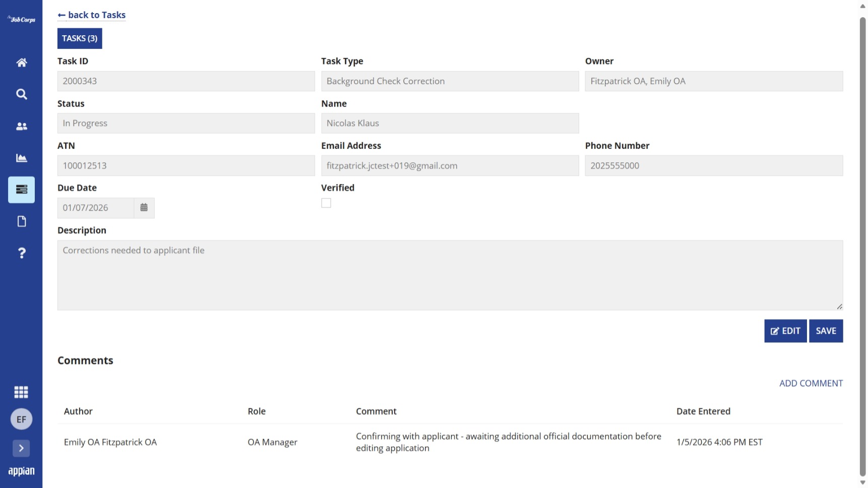
Task: Open the Home icon in sidebar
Action: click(x=21, y=63)
